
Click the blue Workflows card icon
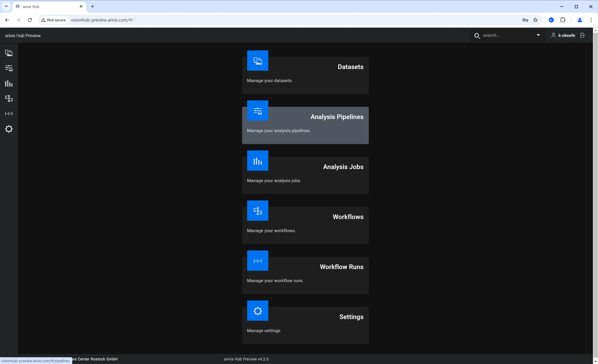[x=258, y=211]
